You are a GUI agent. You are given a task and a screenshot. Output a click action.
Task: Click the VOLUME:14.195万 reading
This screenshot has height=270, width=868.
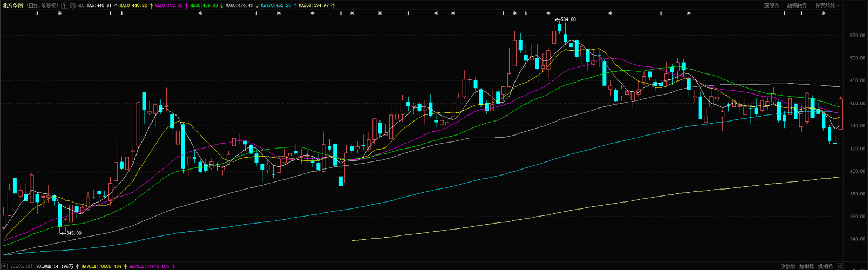click(x=55, y=266)
